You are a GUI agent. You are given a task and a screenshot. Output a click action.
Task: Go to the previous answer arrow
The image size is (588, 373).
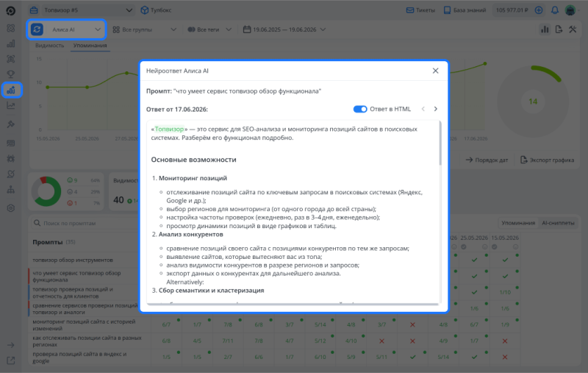[423, 109]
